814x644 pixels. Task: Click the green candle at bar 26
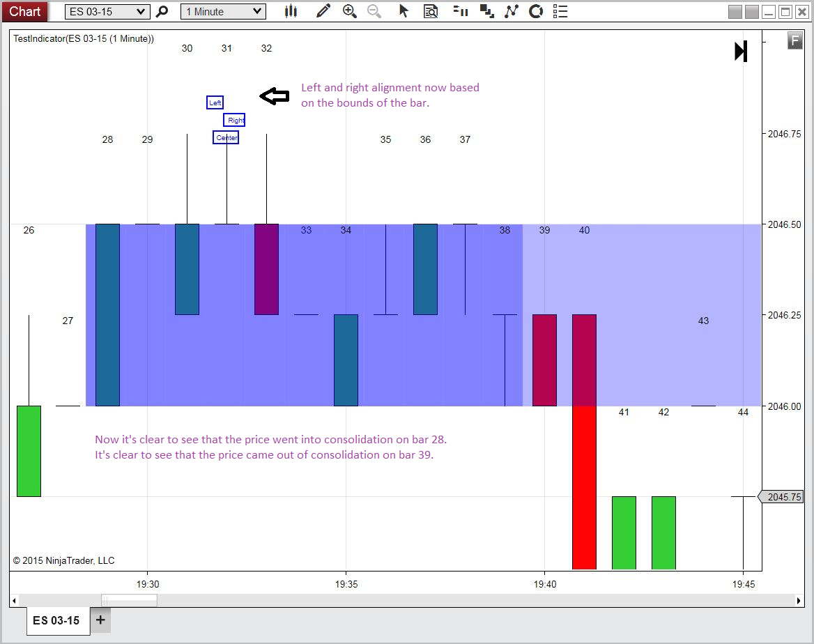coord(29,452)
